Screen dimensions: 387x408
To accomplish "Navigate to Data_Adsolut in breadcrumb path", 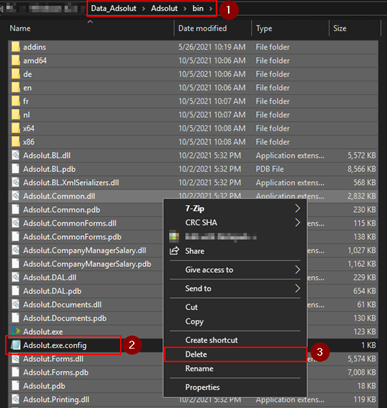I will [x=114, y=8].
